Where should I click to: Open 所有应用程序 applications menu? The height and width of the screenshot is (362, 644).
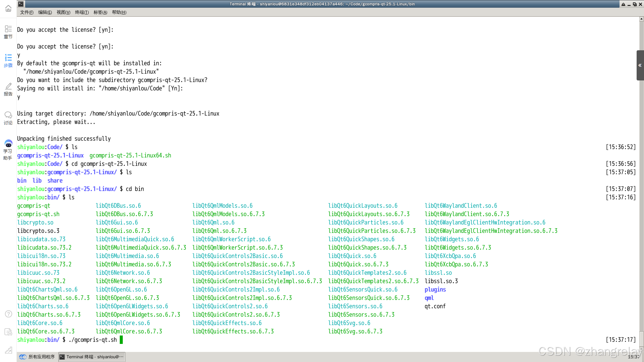[37, 357]
